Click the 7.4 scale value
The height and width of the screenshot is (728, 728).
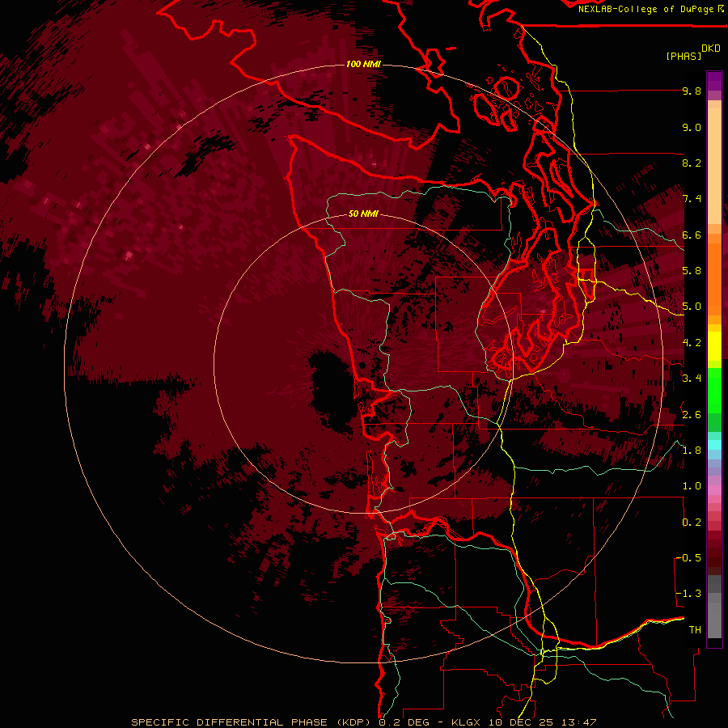(x=692, y=199)
